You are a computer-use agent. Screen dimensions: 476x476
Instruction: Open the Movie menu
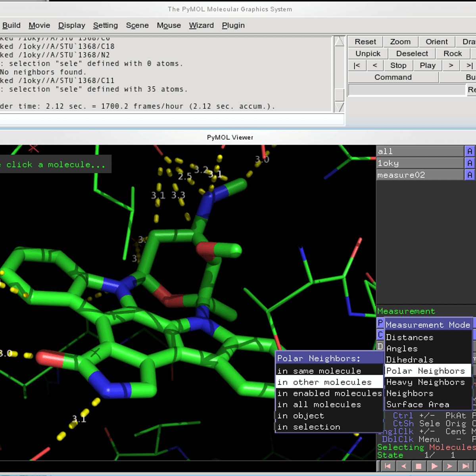coord(39,25)
